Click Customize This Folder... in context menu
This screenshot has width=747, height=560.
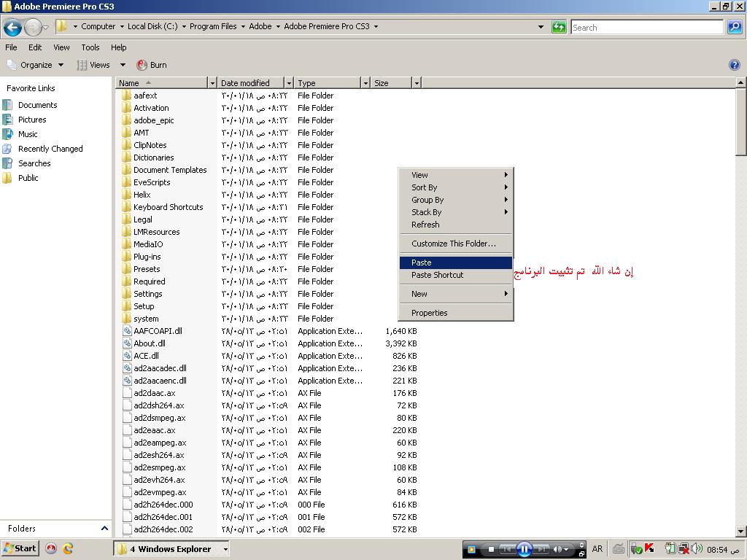point(456,244)
